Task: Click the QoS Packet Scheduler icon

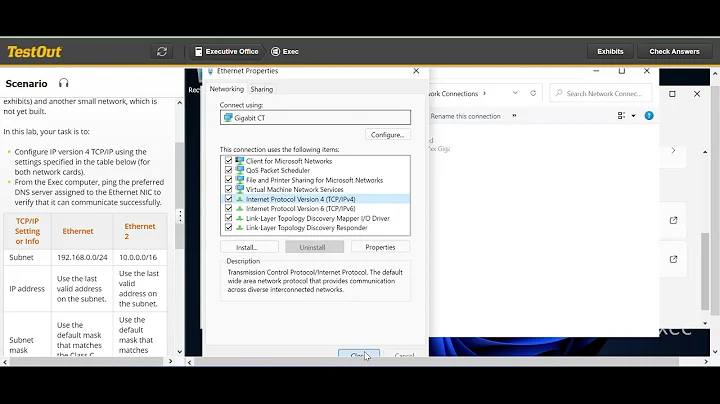Action: pyautogui.click(x=239, y=170)
